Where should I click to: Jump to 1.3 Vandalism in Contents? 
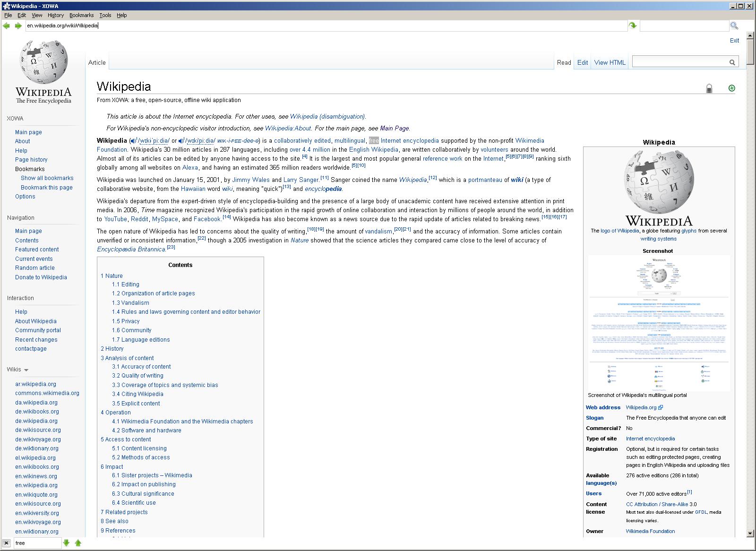130,303
